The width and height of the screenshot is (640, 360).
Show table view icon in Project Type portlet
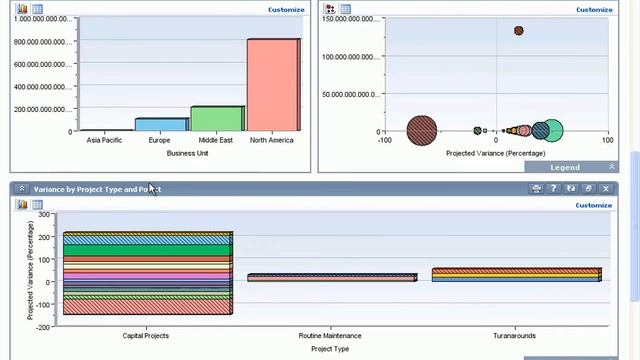point(37,204)
